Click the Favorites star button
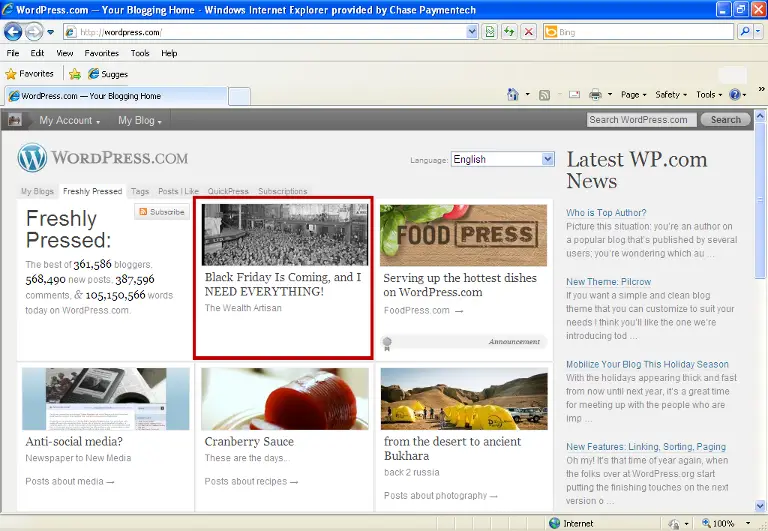 (29, 74)
